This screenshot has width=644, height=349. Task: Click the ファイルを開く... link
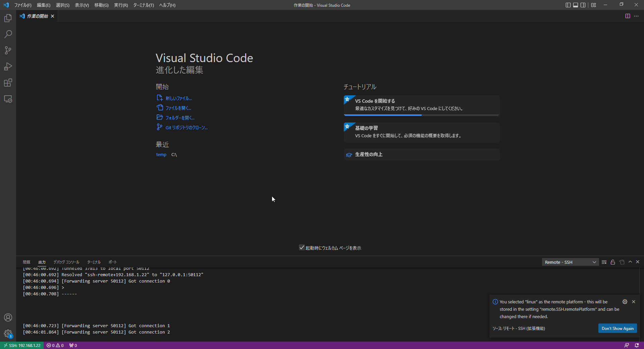pyautogui.click(x=178, y=108)
